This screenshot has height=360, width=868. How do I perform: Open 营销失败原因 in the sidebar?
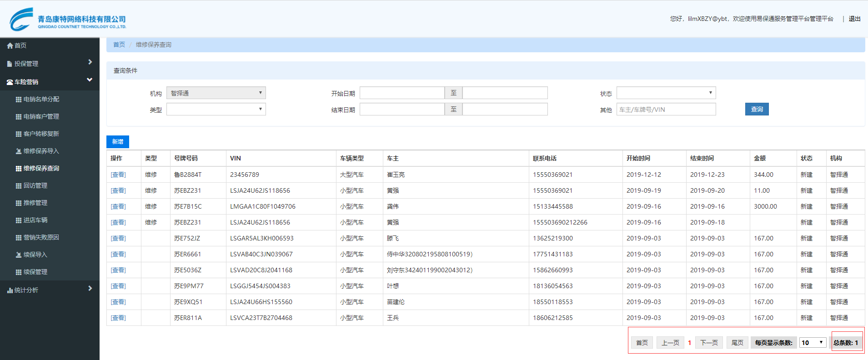(41, 238)
